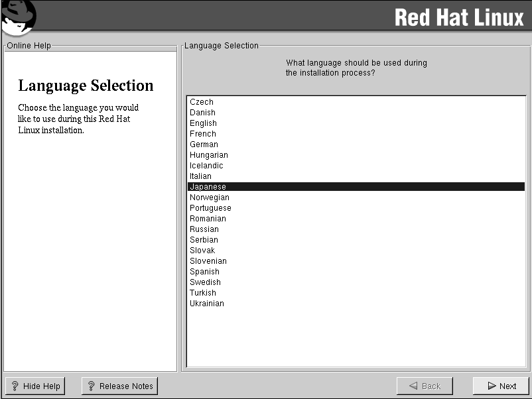
Task: Choose Portuguese from the list
Action: point(210,208)
